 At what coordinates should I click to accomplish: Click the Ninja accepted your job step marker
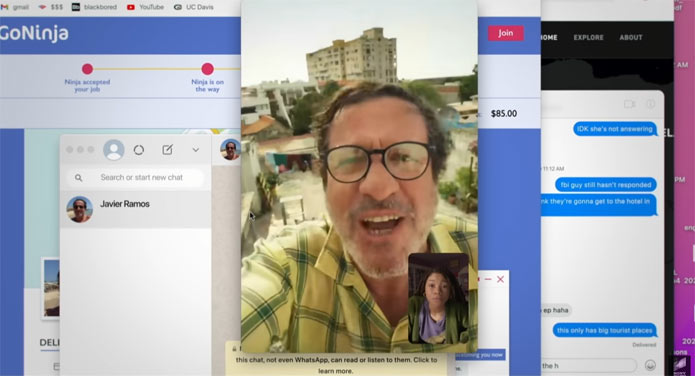point(87,69)
